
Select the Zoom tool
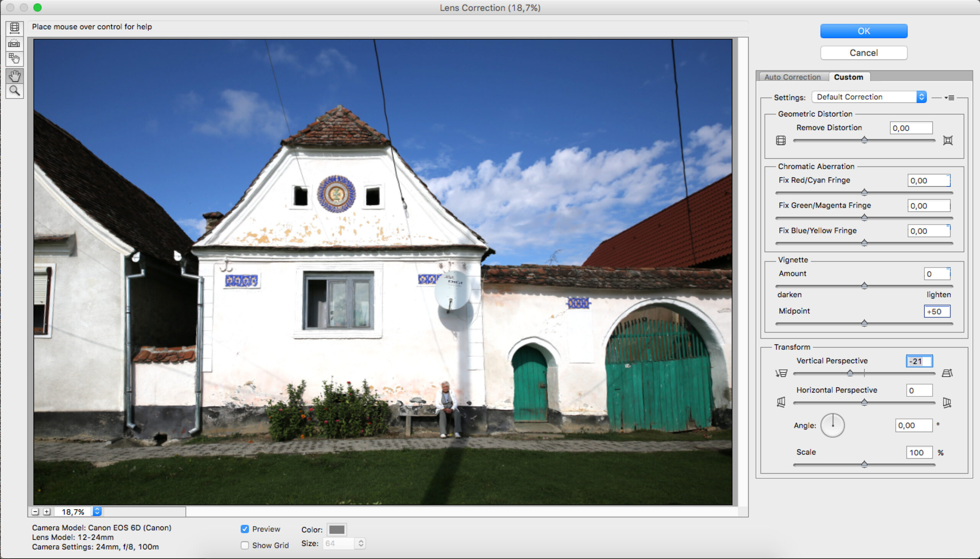[x=15, y=91]
